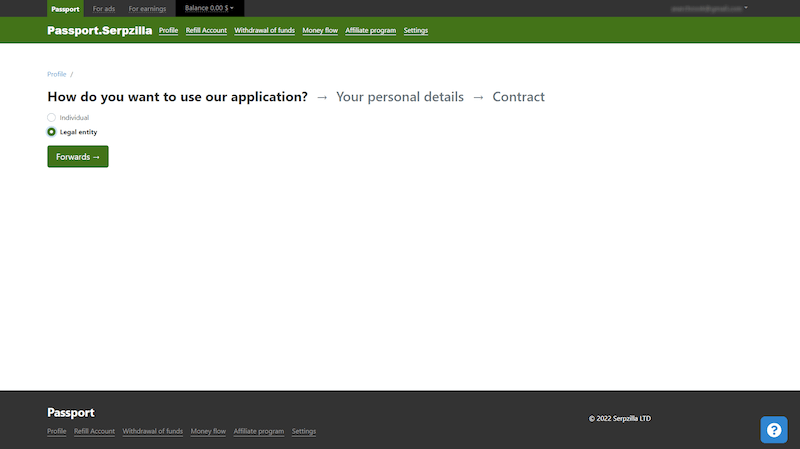Image resolution: width=800 pixels, height=449 pixels.
Task: Open Profile in the green navigation bar
Action: point(168,31)
